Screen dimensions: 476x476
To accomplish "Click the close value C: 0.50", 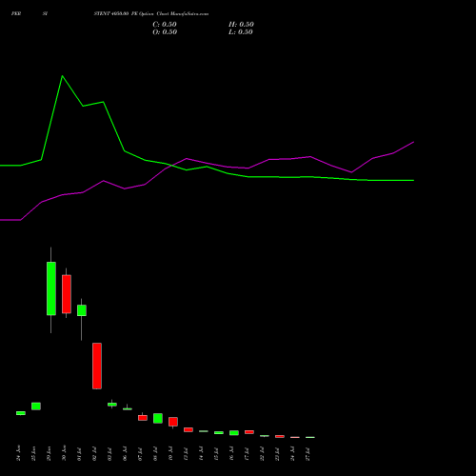I will click(x=165, y=25).
